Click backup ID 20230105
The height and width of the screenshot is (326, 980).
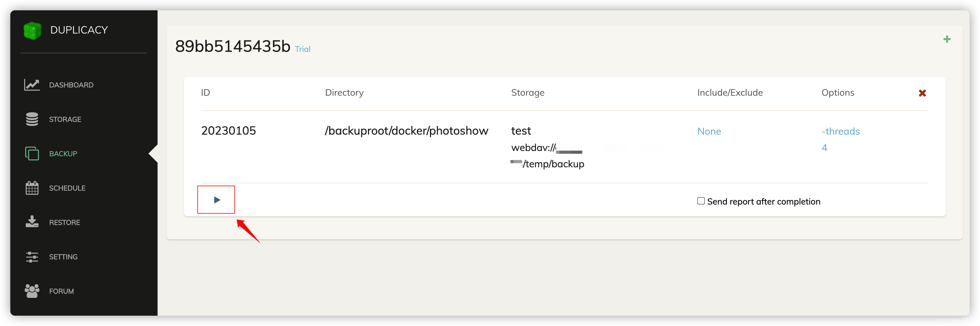point(228,131)
